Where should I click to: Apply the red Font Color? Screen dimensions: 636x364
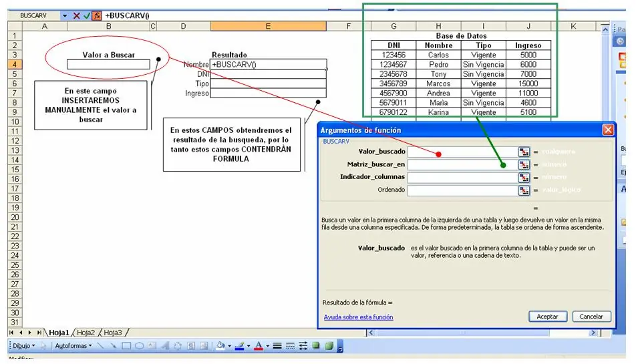click(x=259, y=346)
